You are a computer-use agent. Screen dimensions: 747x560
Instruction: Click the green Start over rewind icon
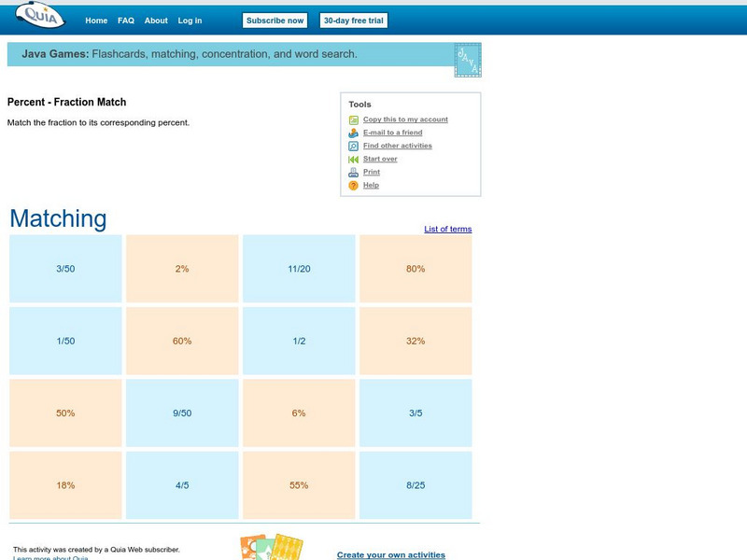(353, 159)
